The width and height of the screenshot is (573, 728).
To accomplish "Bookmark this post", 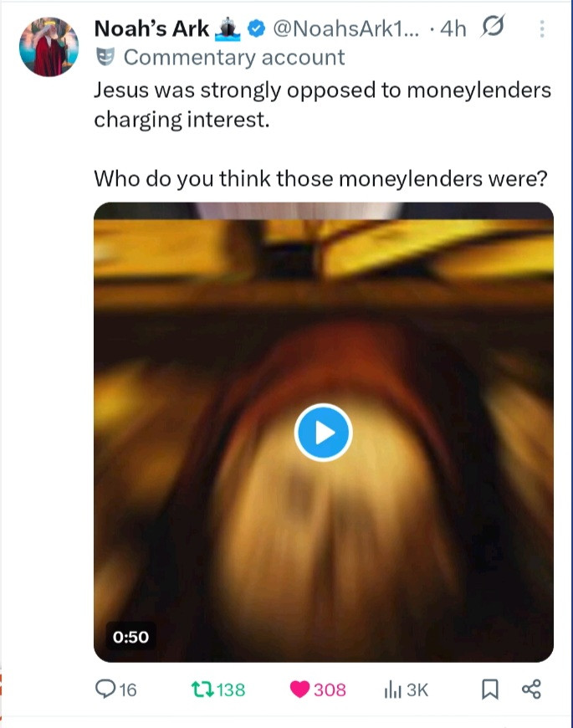I will [490, 690].
